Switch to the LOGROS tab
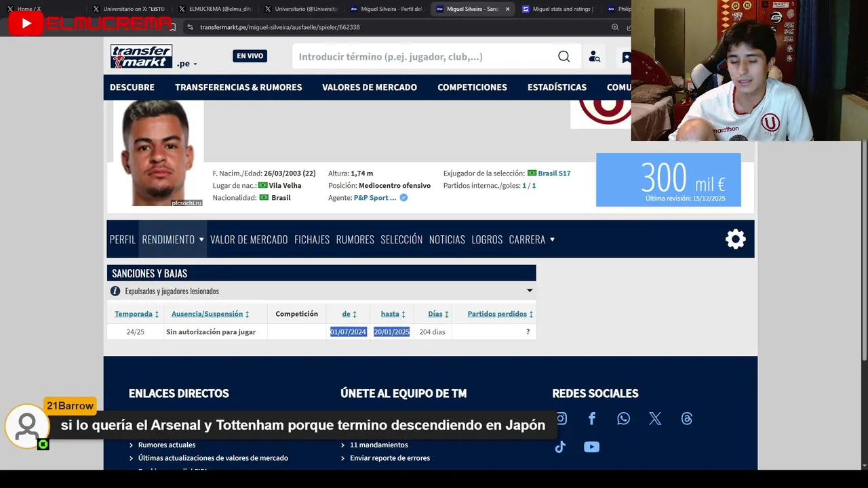Screen dimensions: 868x488 point(487,239)
